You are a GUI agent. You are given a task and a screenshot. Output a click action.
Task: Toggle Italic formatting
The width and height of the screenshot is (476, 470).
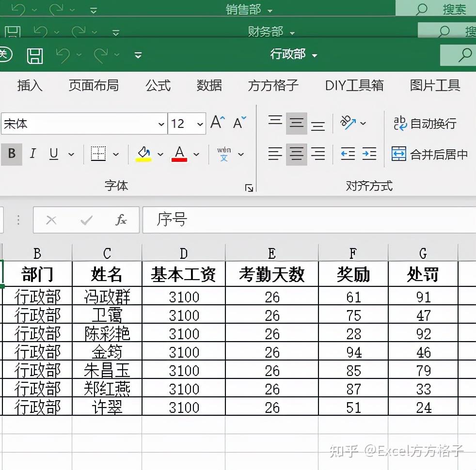[33, 154]
